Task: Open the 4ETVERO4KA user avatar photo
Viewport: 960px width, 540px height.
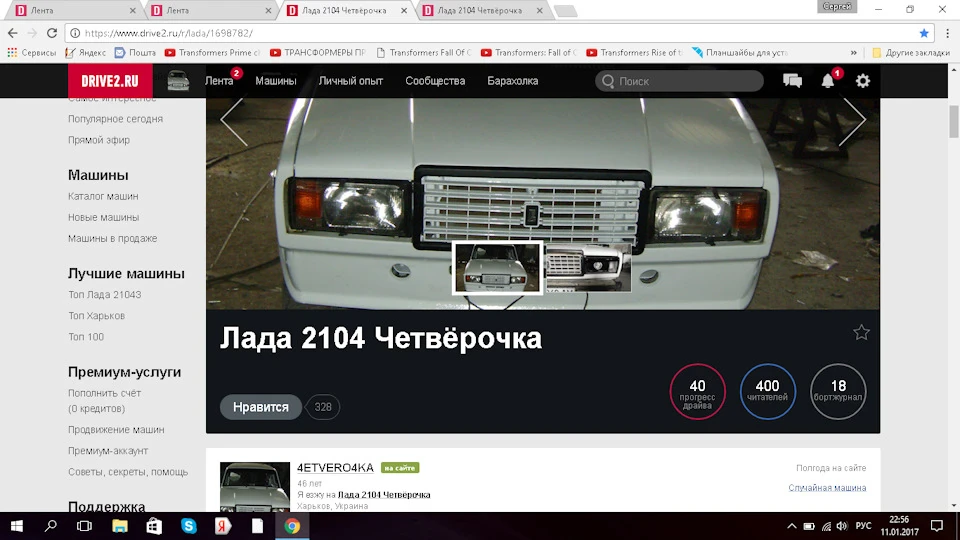Action: point(255,487)
